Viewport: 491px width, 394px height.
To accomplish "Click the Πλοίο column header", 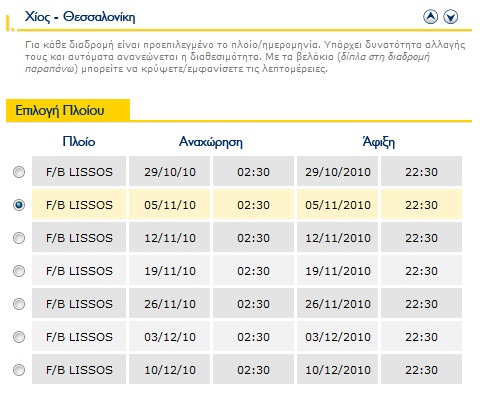I will pyautogui.click(x=79, y=142).
